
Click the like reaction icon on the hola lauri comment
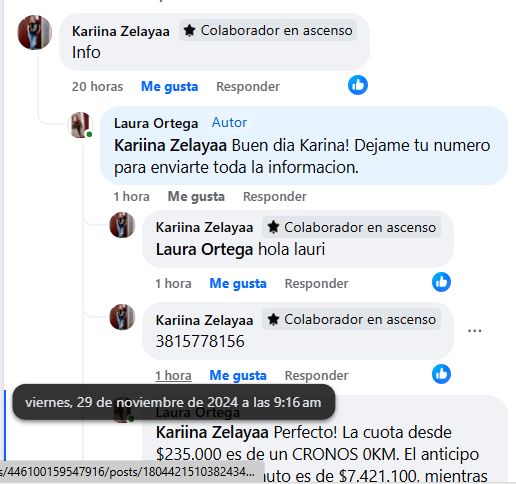click(x=441, y=282)
